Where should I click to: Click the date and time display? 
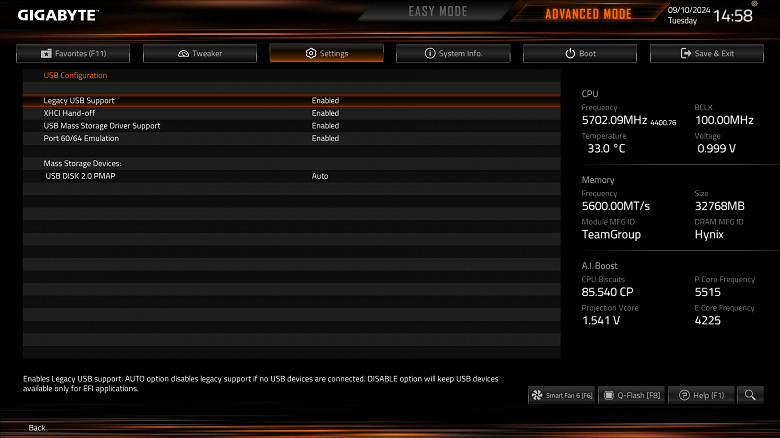point(710,15)
